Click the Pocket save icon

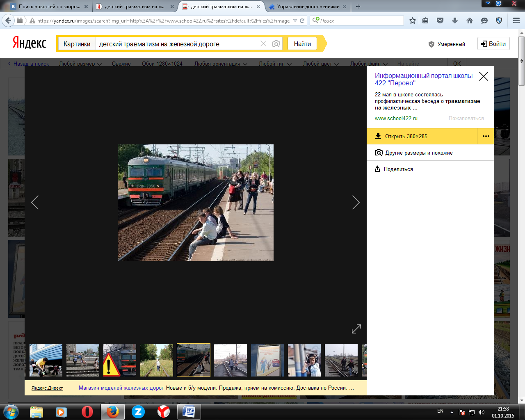pyautogui.click(x=440, y=21)
